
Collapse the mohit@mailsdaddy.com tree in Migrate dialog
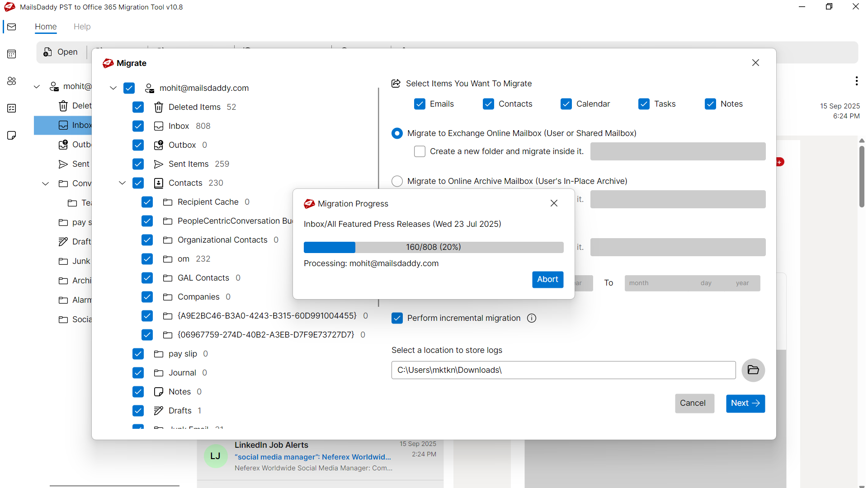click(x=113, y=88)
